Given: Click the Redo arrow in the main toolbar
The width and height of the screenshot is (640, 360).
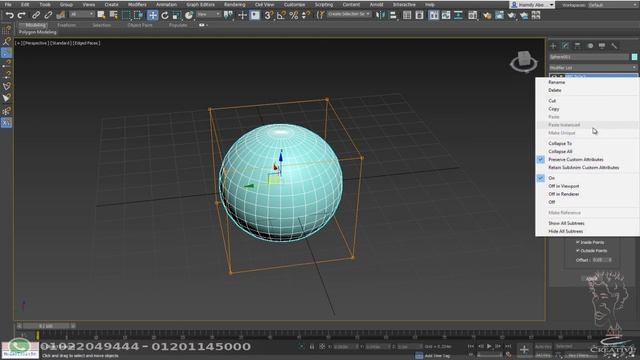Looking at the screenshot, I should pos(22,16).
